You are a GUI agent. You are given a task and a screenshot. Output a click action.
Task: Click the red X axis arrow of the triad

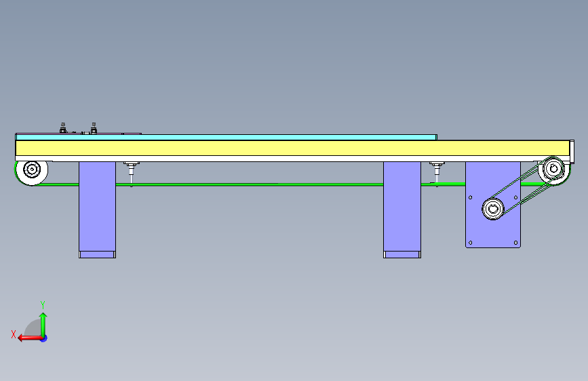pos(30,338)
